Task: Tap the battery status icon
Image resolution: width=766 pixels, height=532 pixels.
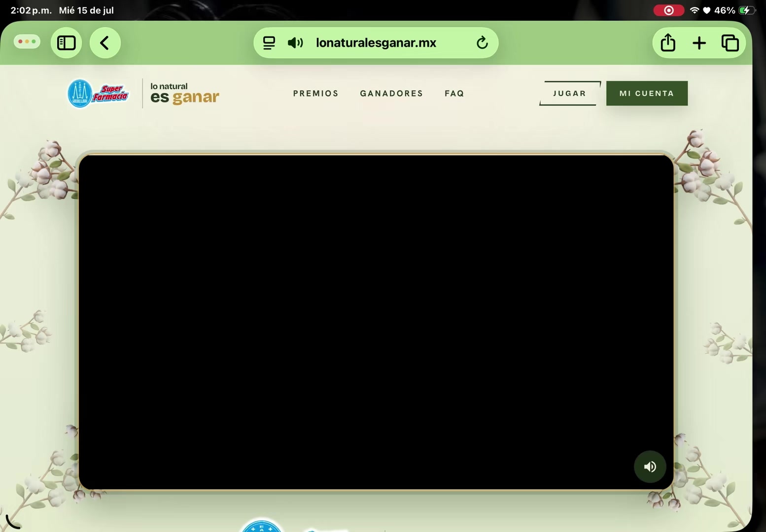Action: (747, 10)
